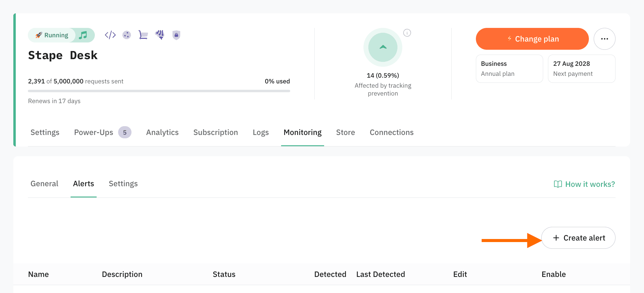The image size is (644, 293).
Task: Go to the Subscription tab
Action: pos(215,133)
